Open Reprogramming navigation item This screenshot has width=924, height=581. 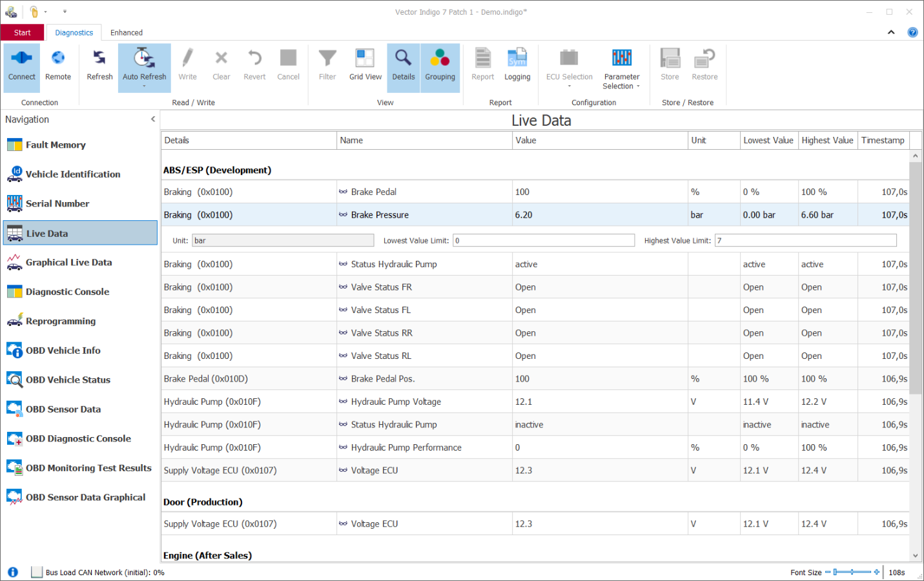(80, 321)
